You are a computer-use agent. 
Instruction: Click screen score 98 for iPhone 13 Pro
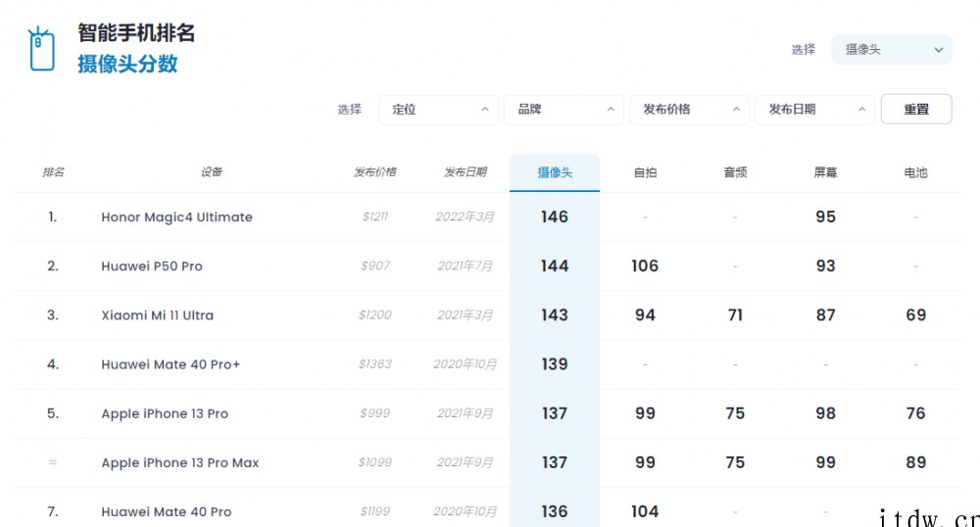pyautogui.click(x=825, y=413)
